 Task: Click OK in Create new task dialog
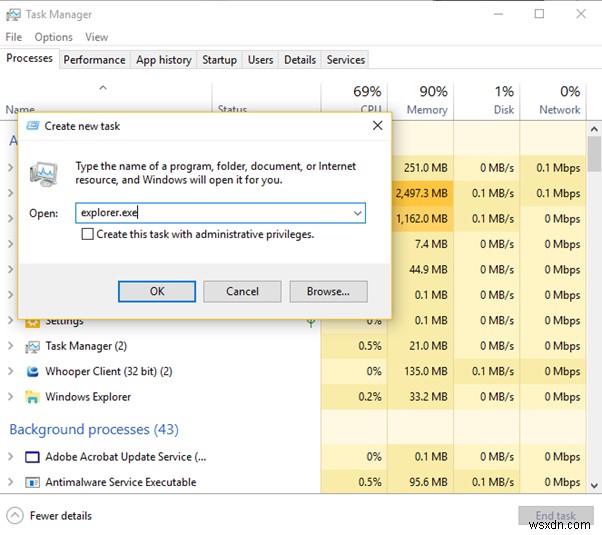(157, 292)
